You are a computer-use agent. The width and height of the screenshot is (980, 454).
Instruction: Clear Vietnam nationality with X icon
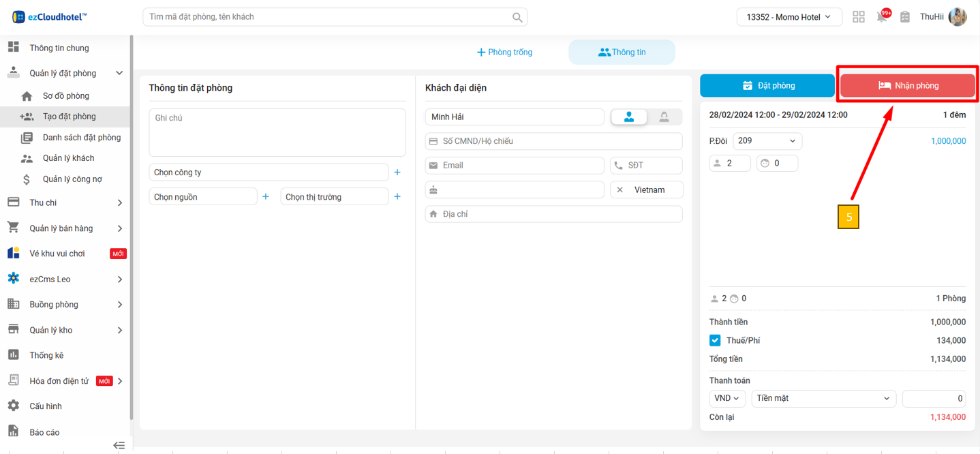[x=619, y=190]
